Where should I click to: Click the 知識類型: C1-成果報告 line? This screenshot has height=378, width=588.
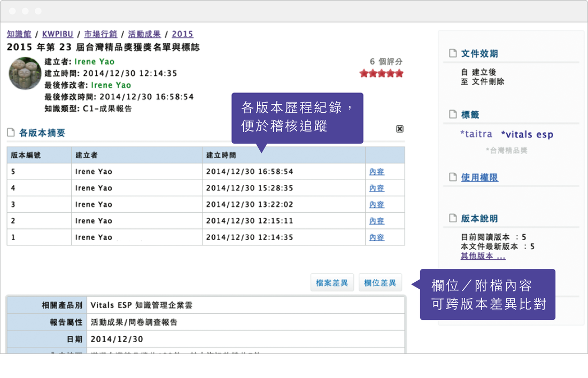(x=88, y=109)
